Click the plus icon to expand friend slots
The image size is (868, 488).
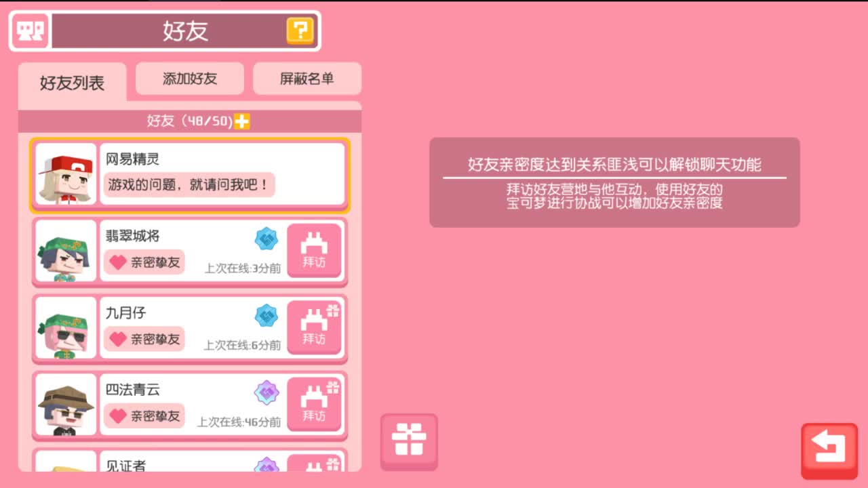click(x=242, y=121)
